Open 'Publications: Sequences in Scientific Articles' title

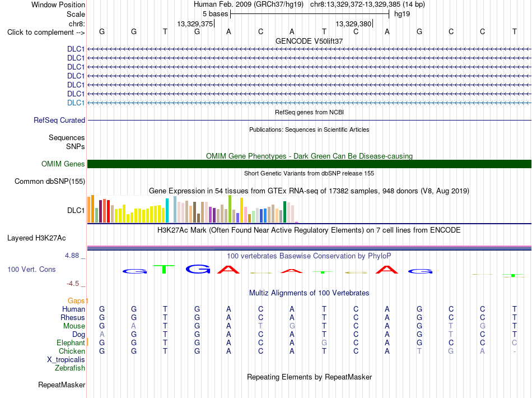[309, 129]
